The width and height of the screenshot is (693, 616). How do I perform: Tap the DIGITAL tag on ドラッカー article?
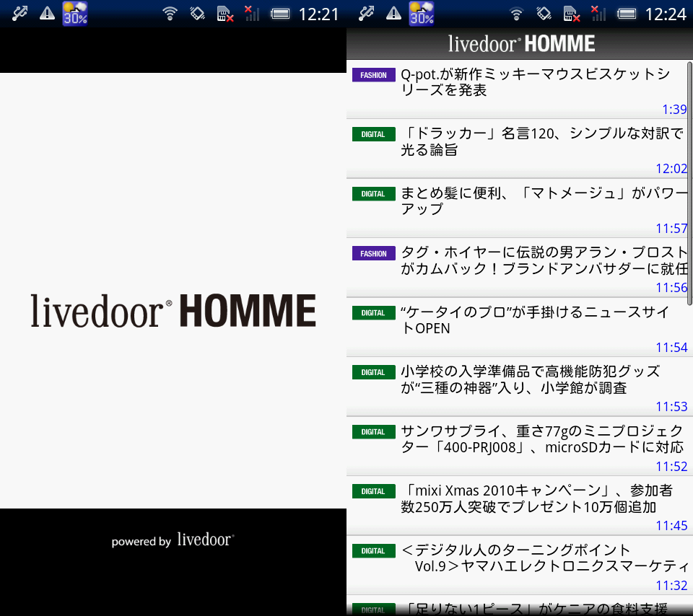(373, 134)
